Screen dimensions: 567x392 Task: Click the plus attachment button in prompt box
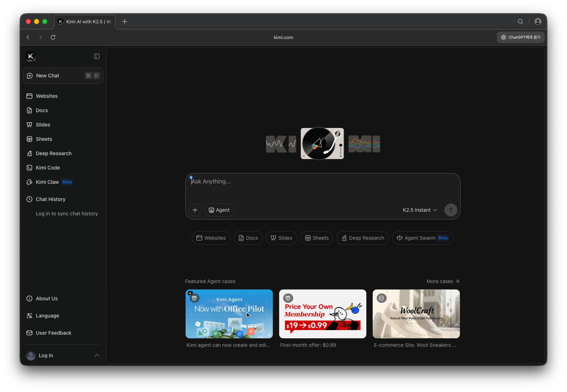[195, 210]
